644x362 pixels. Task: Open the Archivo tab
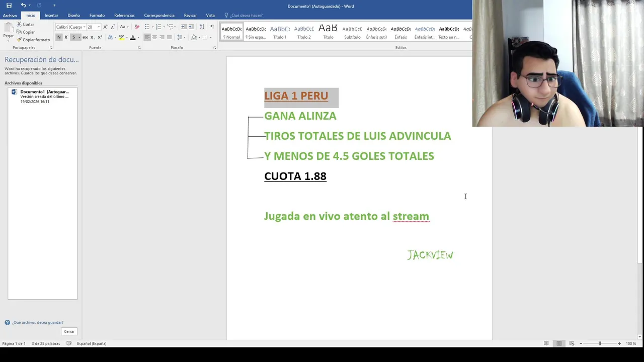coord(10,16)
